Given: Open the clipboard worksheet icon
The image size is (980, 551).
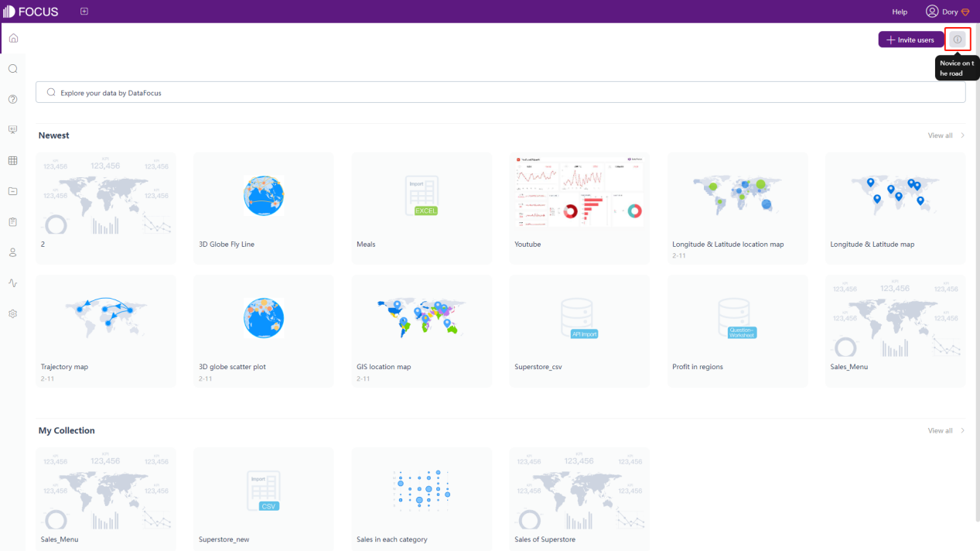Looking at the screenshot, I should tap(12, 221).
